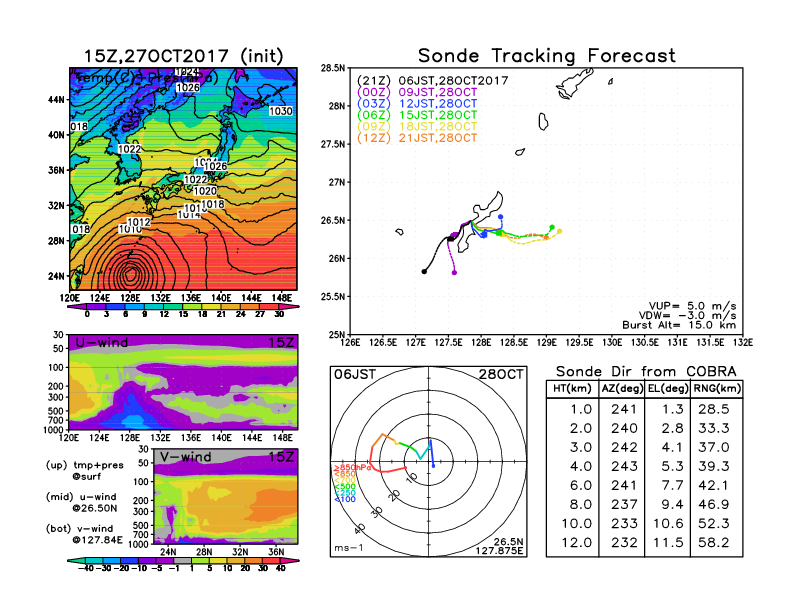Screen dimensions: 792x612
Task: Click the 'AZ(deg)' column header
Action: [x=622, y=389]
